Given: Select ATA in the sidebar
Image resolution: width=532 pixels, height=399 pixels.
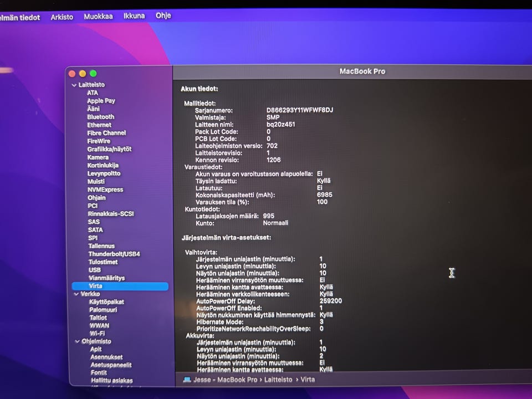Looking at the screenshot, I should (93, 93).
